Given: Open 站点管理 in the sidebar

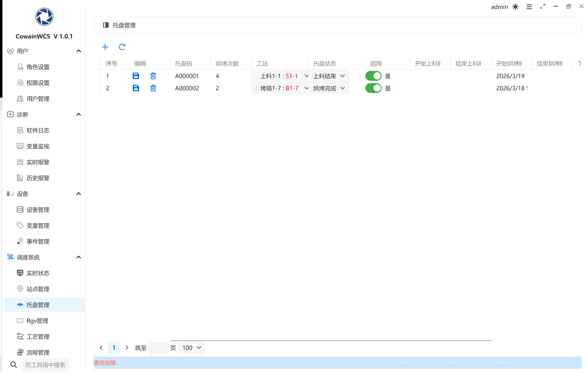Looking at the screenshot, I should (38, 289).
